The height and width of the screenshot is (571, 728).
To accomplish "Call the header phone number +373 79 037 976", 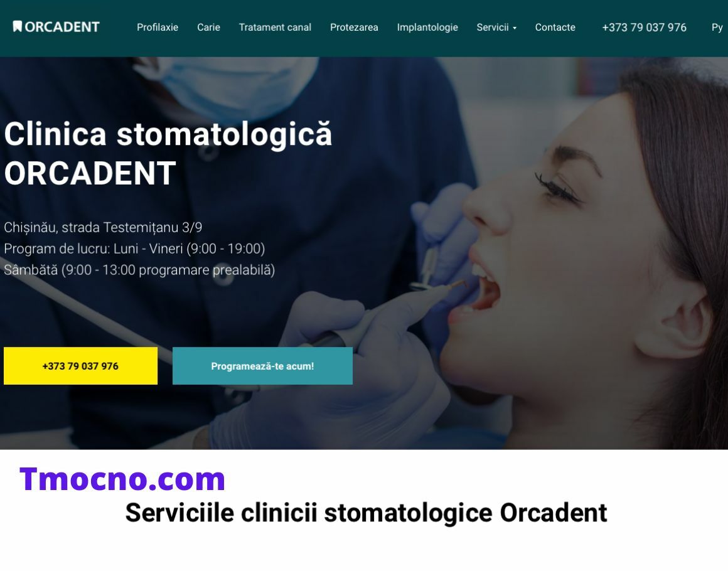I will click(x=644, y=28).
